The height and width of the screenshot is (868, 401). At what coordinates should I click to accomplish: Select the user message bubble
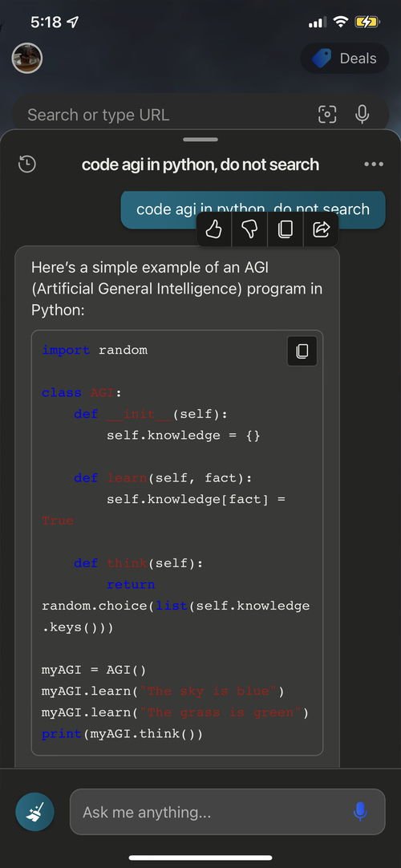point(253,209)
